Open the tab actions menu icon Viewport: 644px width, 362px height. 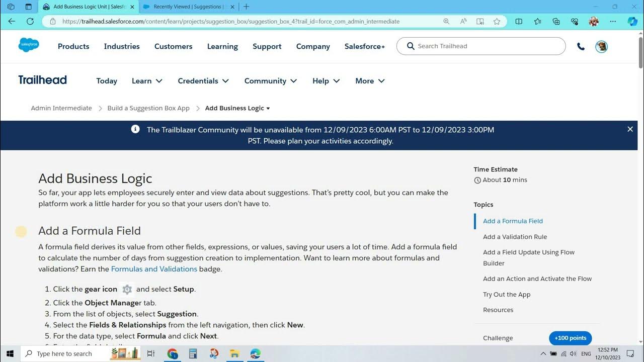coord(28,7)
